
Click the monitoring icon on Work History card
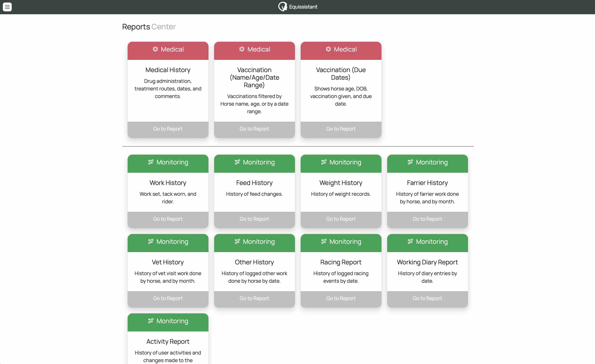coord(151,162)
